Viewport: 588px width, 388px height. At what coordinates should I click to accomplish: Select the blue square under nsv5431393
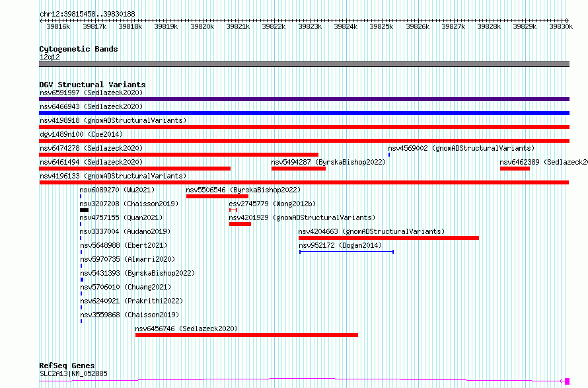(x=82, y=280)
